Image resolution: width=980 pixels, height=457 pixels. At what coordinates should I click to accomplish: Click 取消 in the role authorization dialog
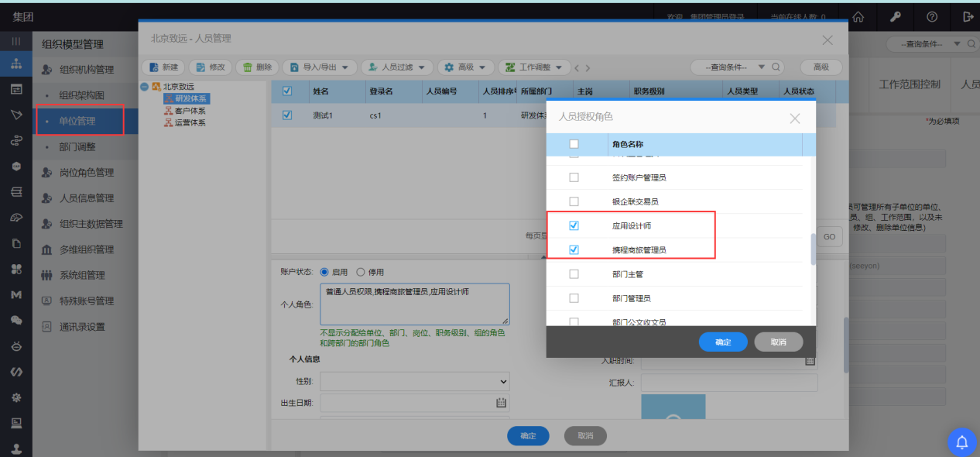point(778,342)
